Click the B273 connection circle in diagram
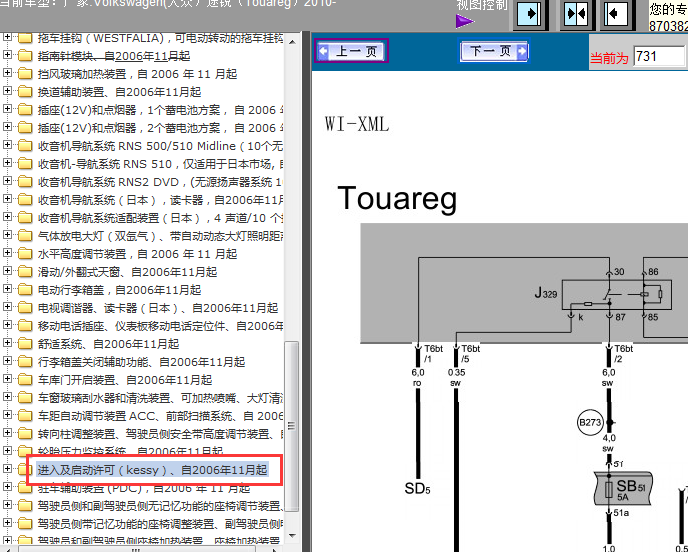688x552 pixels. pos(590,423)
